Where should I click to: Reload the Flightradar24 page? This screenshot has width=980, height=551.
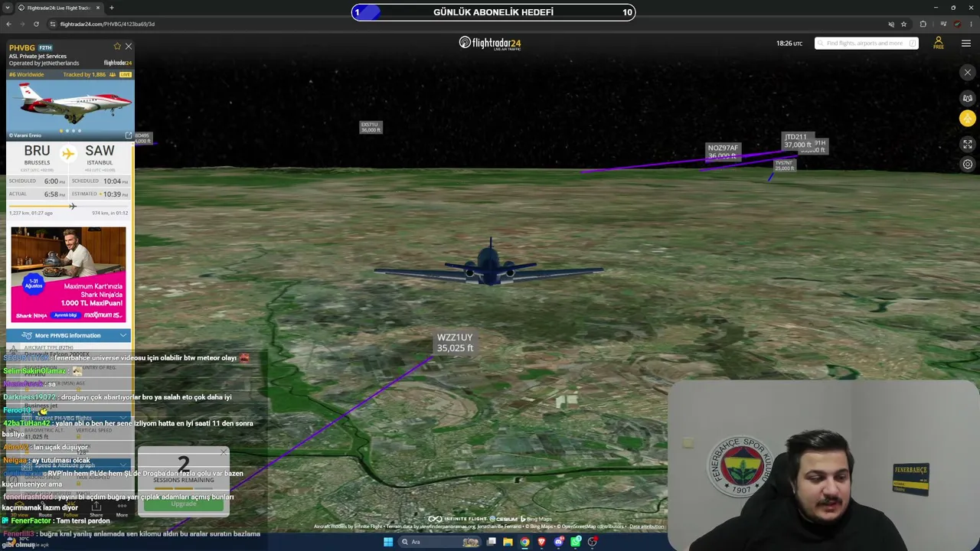pos(36,24)
